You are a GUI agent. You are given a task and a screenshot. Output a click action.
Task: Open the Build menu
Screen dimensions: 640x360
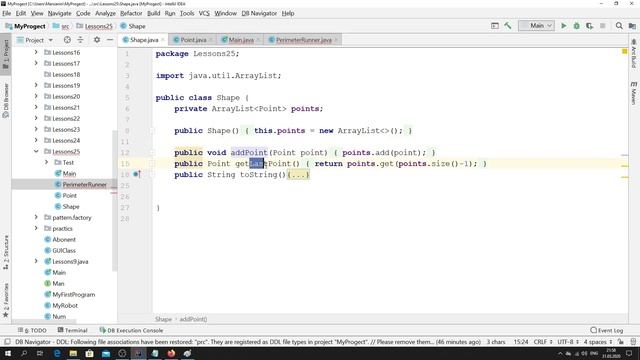[x=153, y=13]
